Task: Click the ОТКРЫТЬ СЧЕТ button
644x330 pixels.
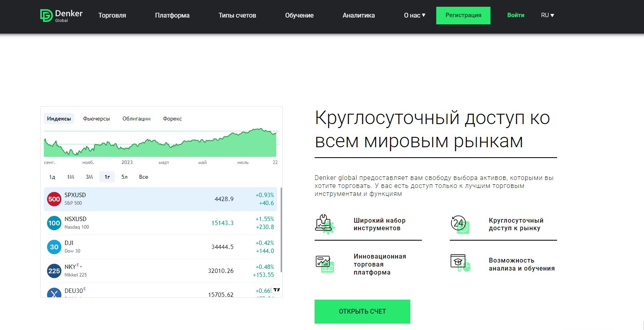Action: point(362,311)
